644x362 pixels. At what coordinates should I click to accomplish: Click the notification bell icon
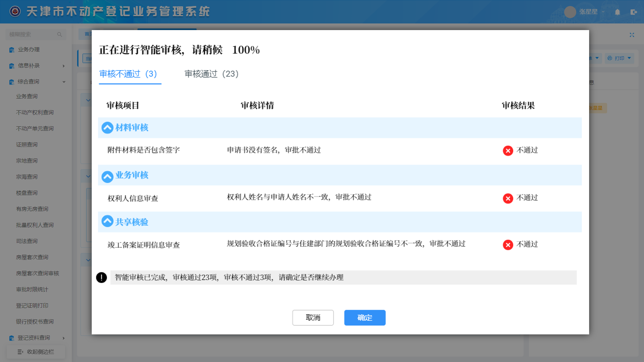tap(617, 12)
